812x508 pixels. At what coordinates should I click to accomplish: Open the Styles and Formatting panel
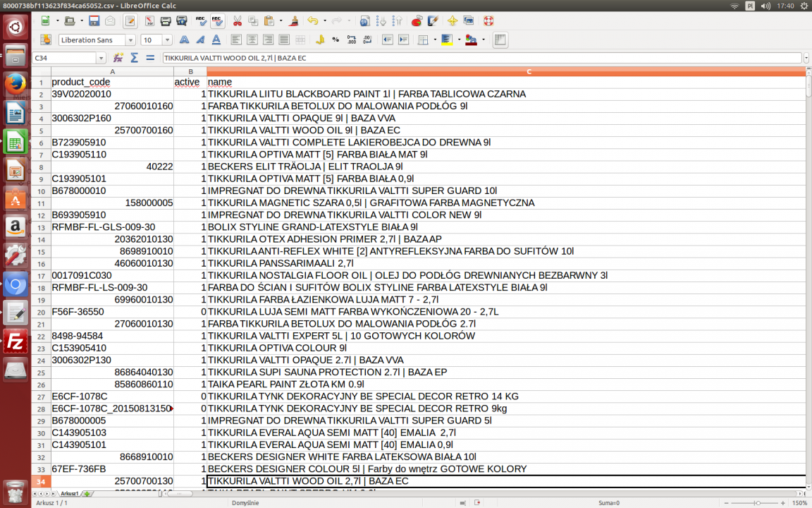tap(46, 40)
